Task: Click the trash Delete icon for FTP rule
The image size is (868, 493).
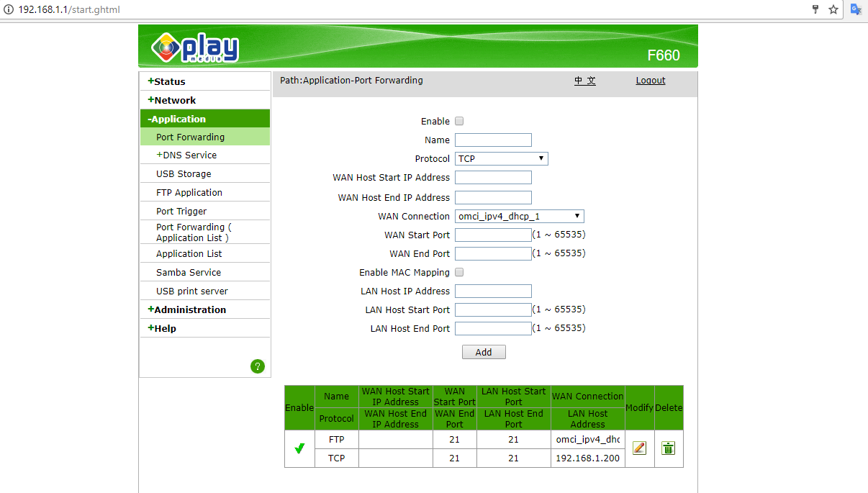Action: coord(669,448)
